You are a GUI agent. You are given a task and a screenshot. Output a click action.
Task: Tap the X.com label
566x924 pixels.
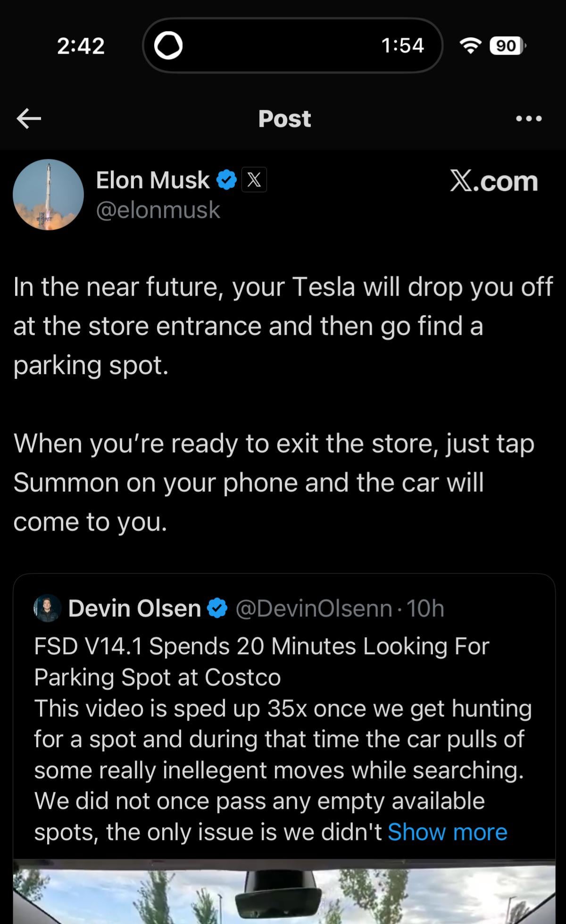(493, 181)
